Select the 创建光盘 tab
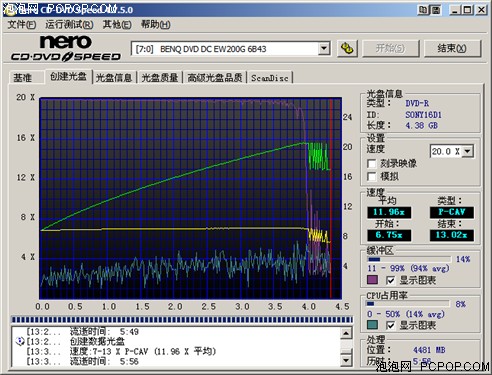Image resolution: width=492 pixels, height=375 pixels. (x=68, y=76)
